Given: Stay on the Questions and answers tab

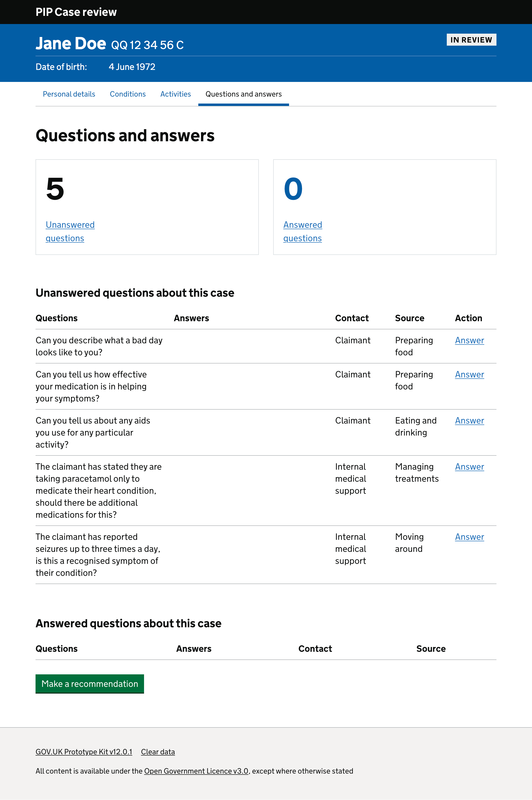Looking at the screenshot, I should point(243,94).
